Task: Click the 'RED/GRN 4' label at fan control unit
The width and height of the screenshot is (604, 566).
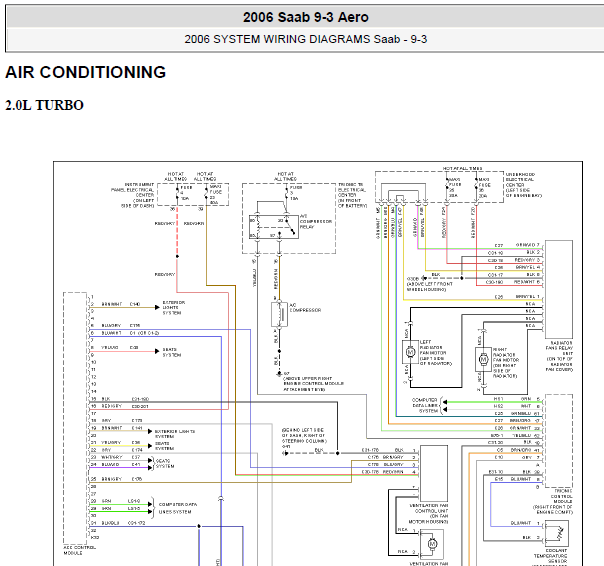Action: pos(399,472)
